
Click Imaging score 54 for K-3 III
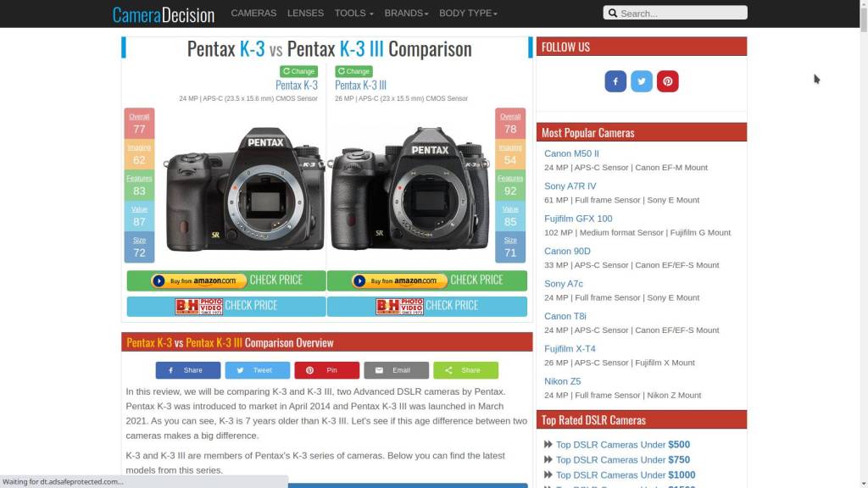(509, 154)
